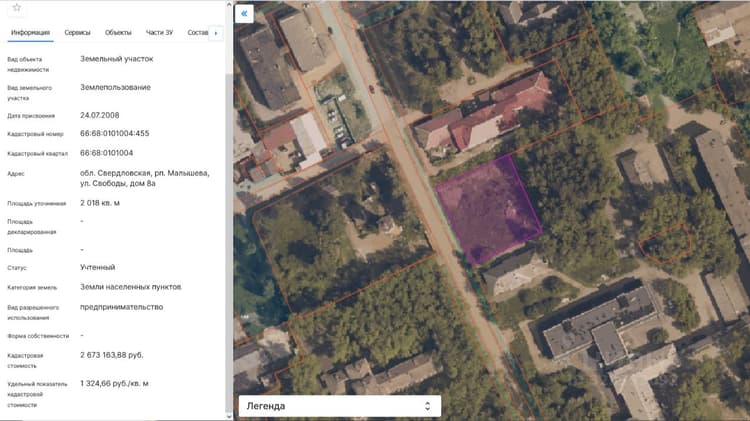This screenshot has width=750, height=421.
Task: Open the Информация tab
Action: coord(31,33)
